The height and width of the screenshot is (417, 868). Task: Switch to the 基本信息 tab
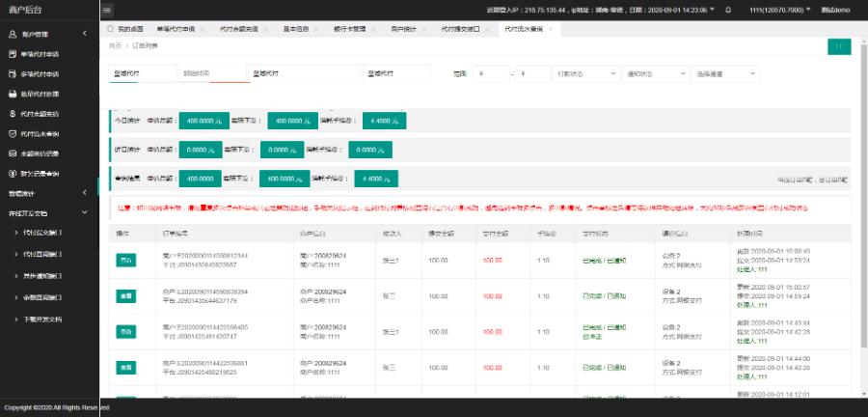click(x=298, y=30)
